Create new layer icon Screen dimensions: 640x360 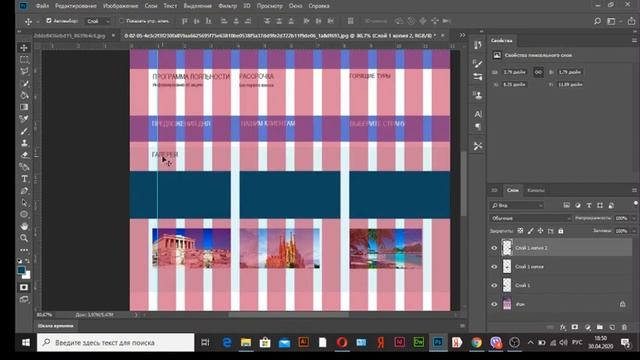612,327
